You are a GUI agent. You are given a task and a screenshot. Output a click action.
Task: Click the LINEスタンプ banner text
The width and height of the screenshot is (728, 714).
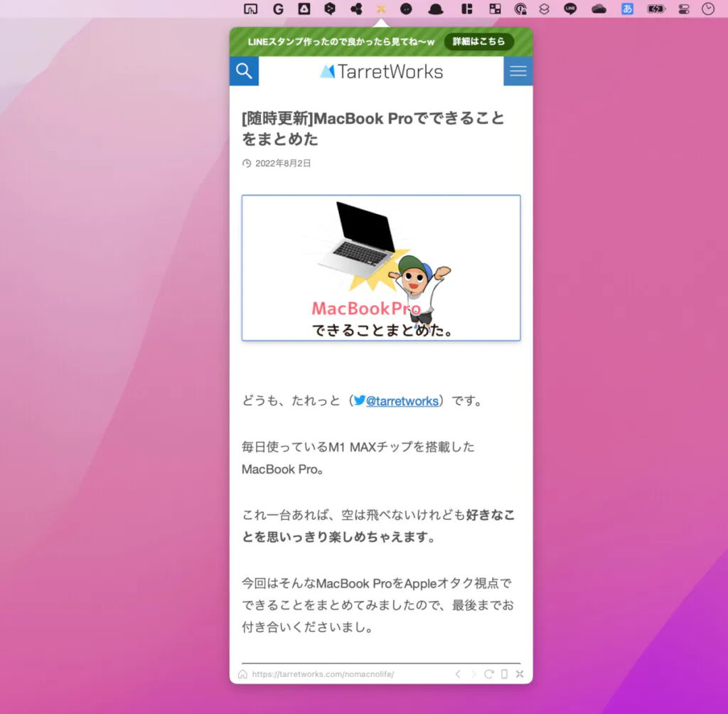click(x=341, y=42)
